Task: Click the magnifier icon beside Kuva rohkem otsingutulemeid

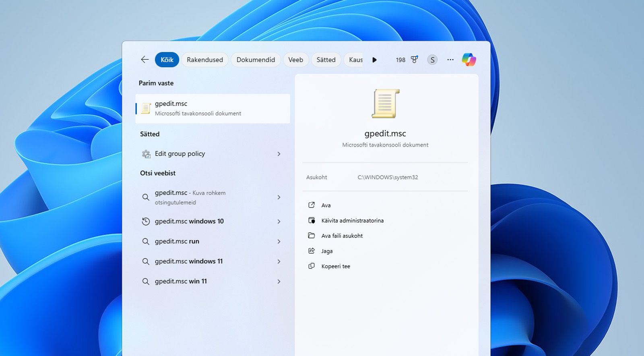Action: pos(146,197)
